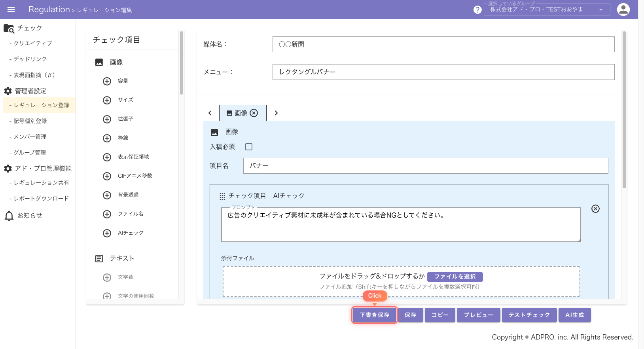
Task: Add the AIチェック check item
Action: (107, 233)
